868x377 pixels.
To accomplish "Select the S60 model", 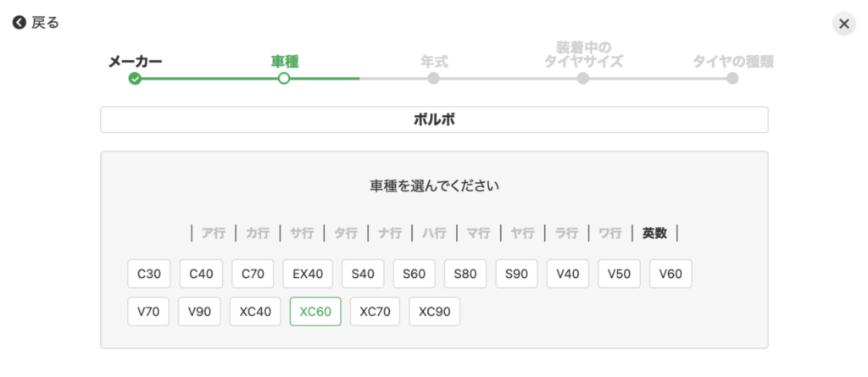I will pos(415,274).
